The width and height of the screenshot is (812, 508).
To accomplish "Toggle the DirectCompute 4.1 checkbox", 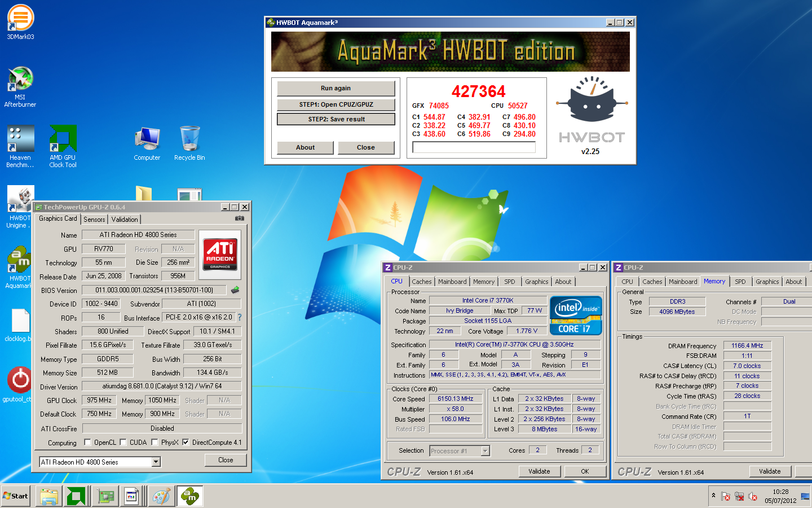I will [186, 443].
